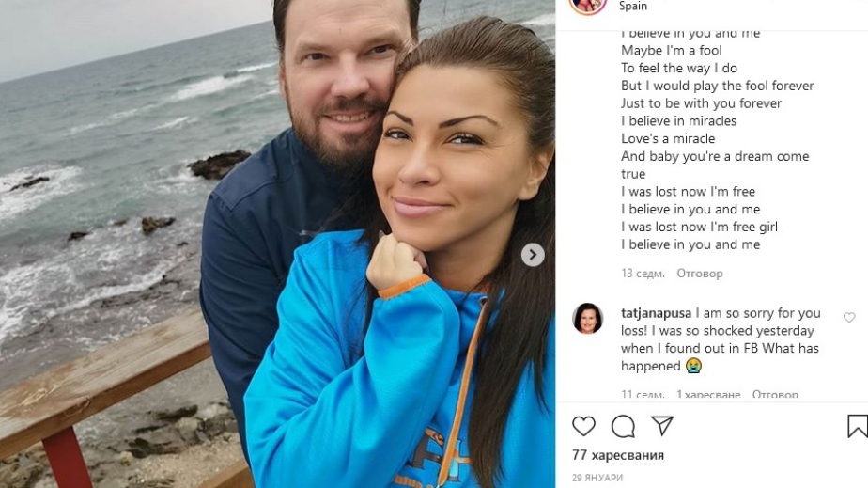This screenshot has width=868, height=488.
Task: Save post with bookmark icon
Action: (858, 426)
